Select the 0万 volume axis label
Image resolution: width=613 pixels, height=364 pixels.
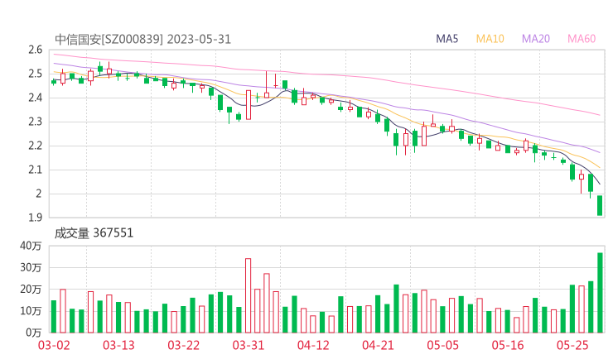pyautogui.click(x=34, y=333)
